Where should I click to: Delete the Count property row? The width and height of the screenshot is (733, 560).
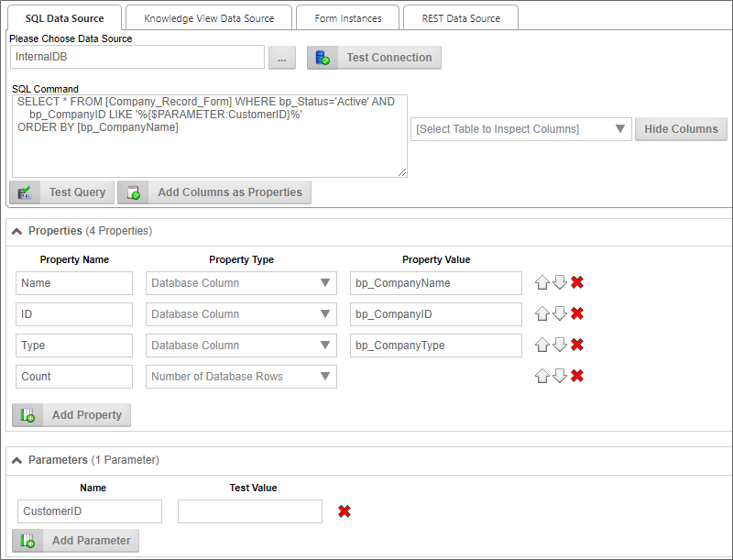[x=577, y=377]
